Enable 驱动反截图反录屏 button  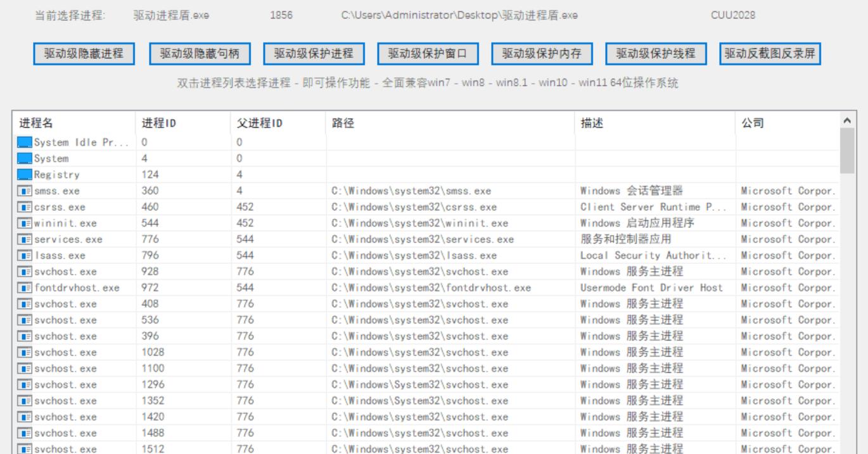(770, 54)
